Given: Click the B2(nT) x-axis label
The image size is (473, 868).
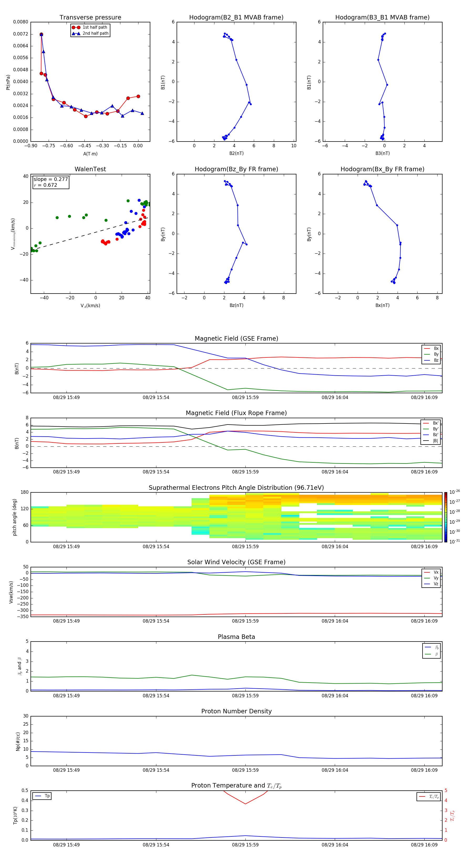Looking at the screenshot, I should (x=236, y=153).
